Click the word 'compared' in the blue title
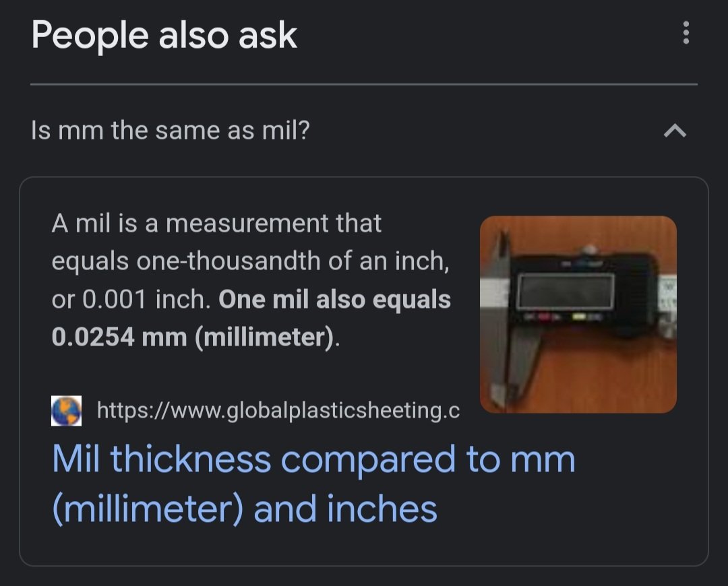The width and height of the screenshot is (728, 586). [x=368, y=461]
